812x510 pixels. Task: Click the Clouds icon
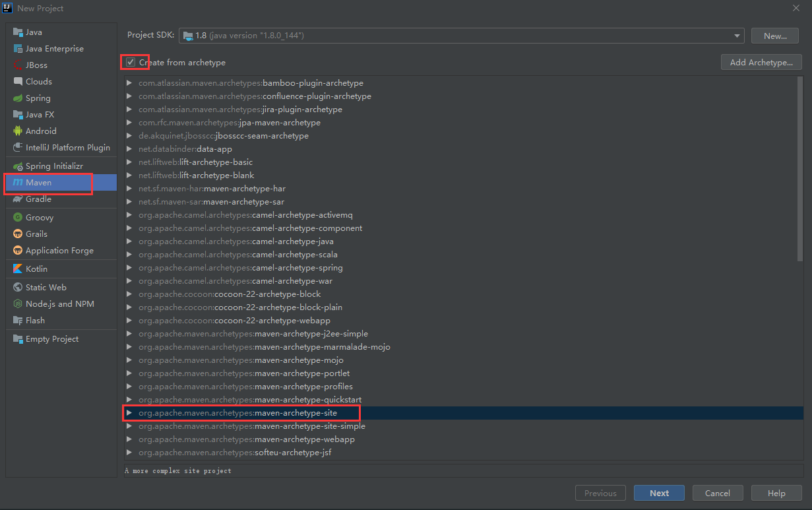click(18, 82)
